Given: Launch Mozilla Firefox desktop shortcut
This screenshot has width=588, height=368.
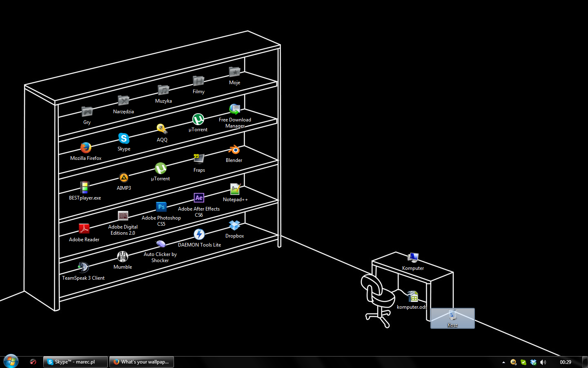Looking at the screenshot, I should 86,148.
